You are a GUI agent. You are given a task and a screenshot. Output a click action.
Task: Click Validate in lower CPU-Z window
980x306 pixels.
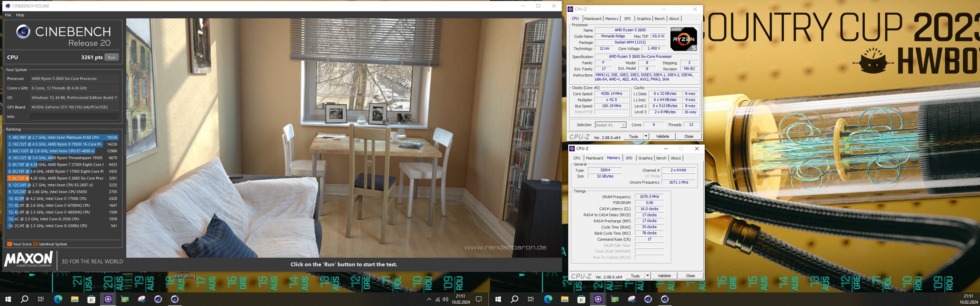click(x=664, y=276)
